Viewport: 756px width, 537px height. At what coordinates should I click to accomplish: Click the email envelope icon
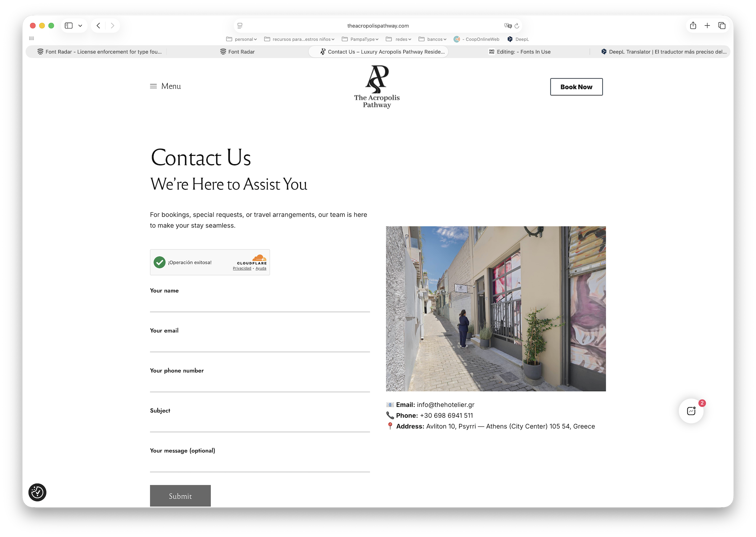pyautogui.click(x=390, y=405)
